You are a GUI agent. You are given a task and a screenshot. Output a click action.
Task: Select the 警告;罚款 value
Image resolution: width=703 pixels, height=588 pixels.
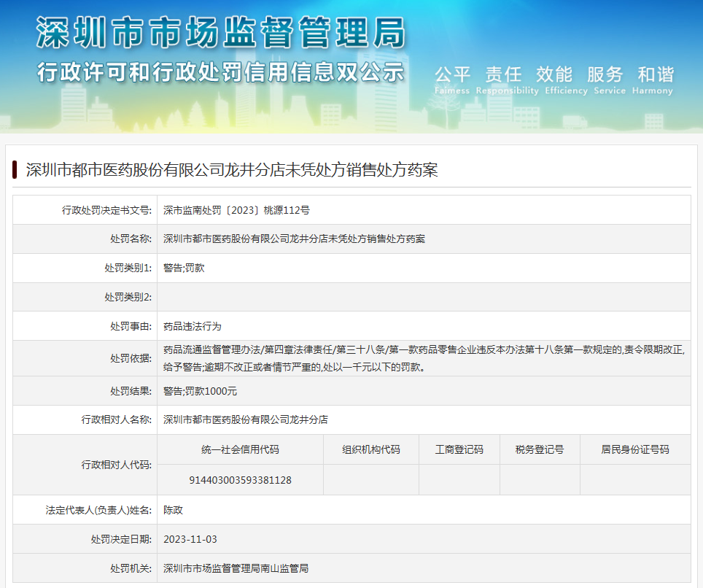coord(184,268)
